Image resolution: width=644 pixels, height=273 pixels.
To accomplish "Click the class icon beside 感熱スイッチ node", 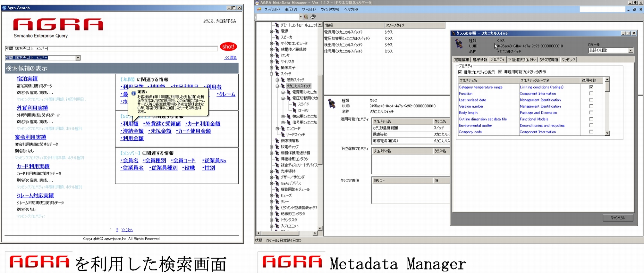I will tap(283, 80).
